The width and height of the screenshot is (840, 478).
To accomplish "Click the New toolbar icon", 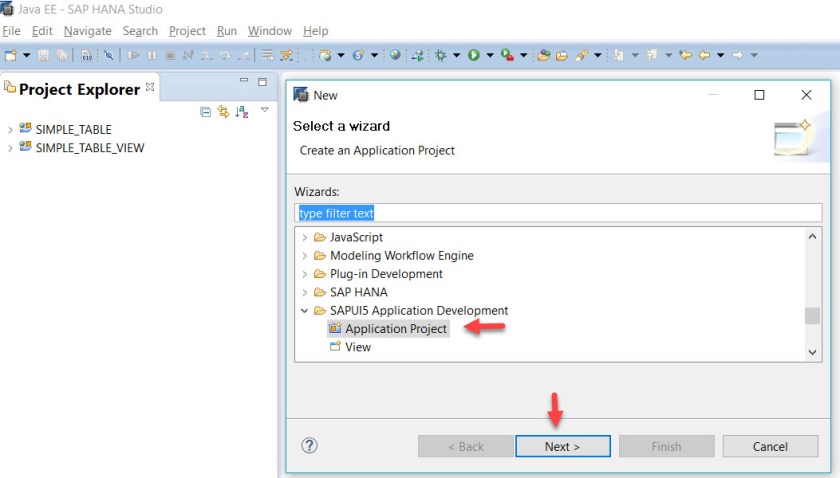I will (x=11, y=55).
